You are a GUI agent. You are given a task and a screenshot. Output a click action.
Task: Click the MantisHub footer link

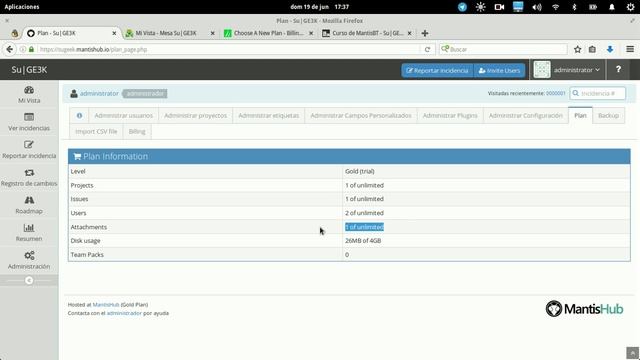[106, 304]
